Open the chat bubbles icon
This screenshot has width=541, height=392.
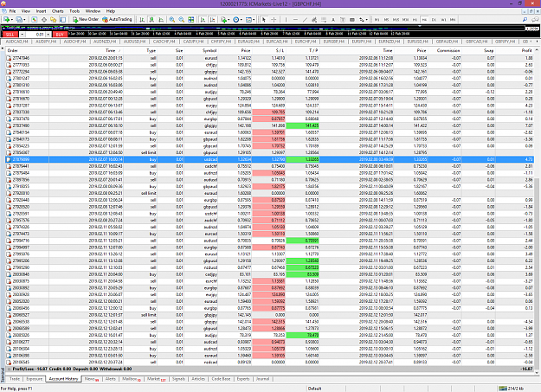pyautogui.click(x=535, y=20)
